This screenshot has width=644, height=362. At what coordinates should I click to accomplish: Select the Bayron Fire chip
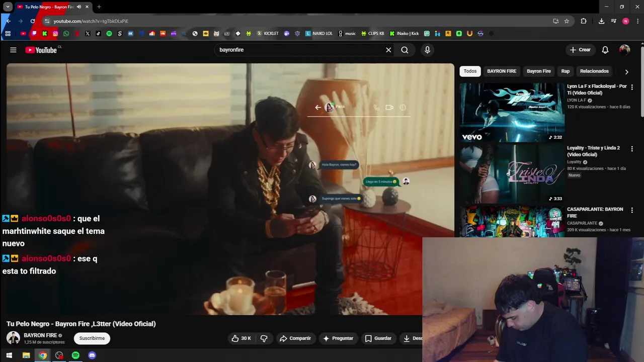539,71
